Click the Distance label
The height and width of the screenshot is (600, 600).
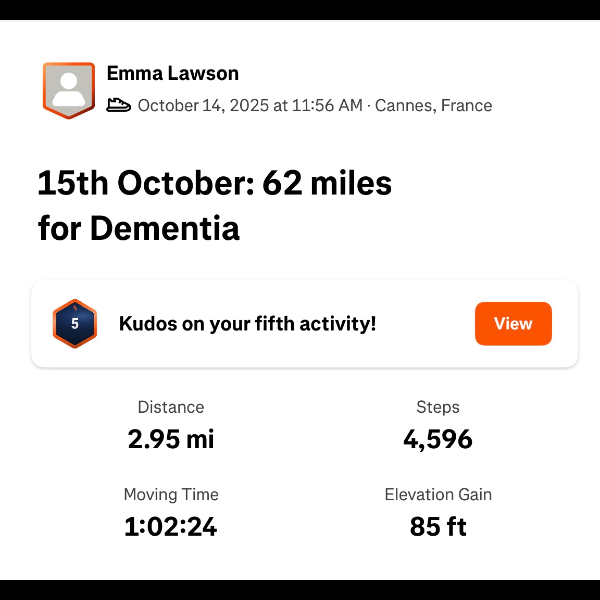pos(171,407)
